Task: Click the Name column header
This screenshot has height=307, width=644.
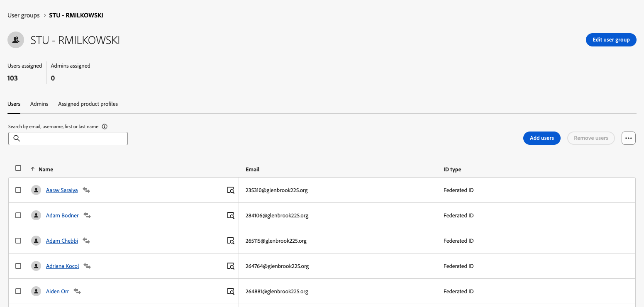Action: coord(46,169)
